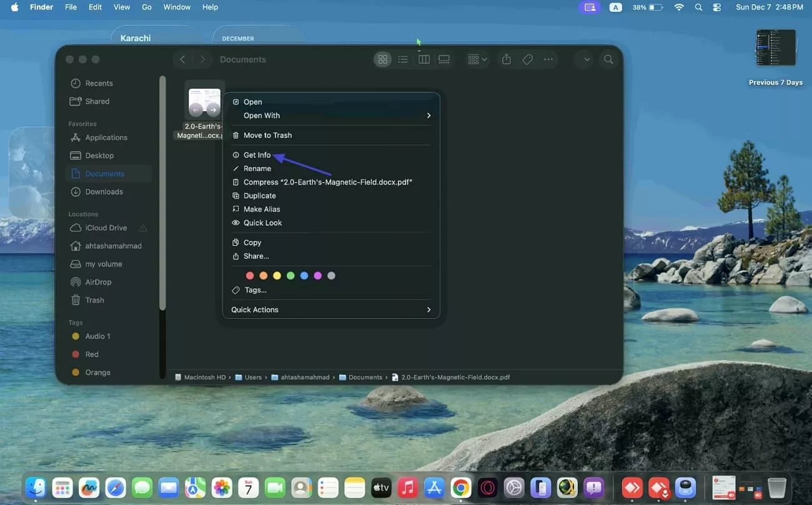The image size is (812, 505).
Task: Open the More actions (…) toolbar icon
Action: pos(548,59)
